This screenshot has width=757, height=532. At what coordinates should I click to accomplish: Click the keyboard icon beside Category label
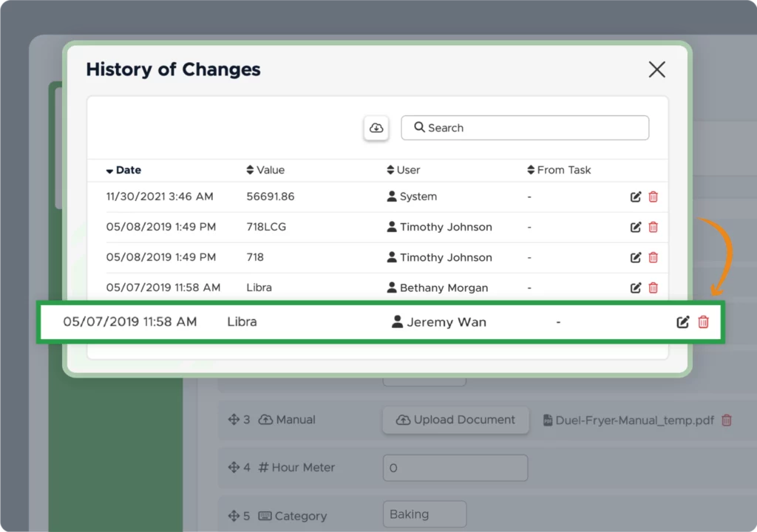[x=265, y=516]
